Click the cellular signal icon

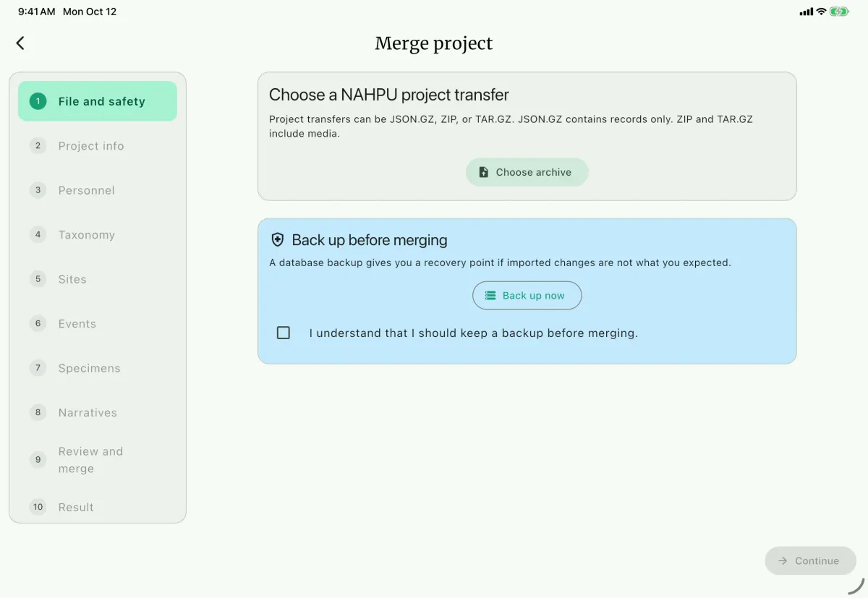click(x=807, y=12)
